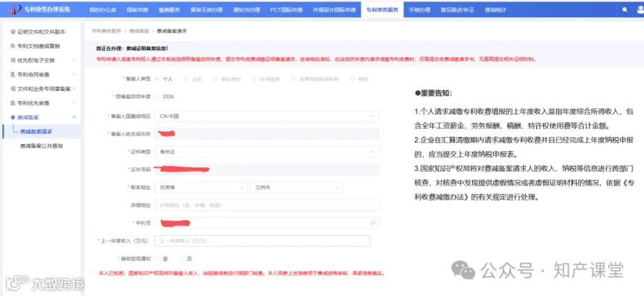This screenshot has width=644, height=296.
Task: Check the 2026 预备案自然年度 checkbox
Action: [157, 97]
